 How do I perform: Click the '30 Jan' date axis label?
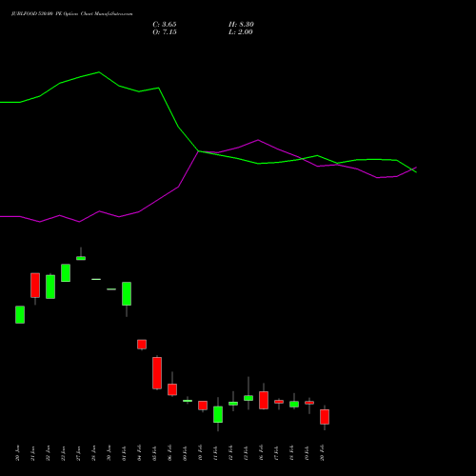click(x=109, y=453)
